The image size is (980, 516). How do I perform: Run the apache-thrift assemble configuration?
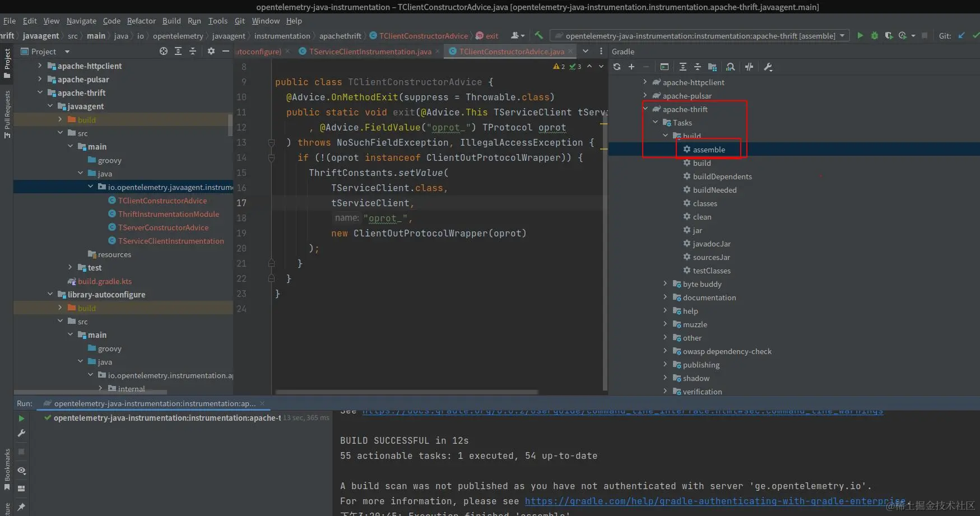860,36
